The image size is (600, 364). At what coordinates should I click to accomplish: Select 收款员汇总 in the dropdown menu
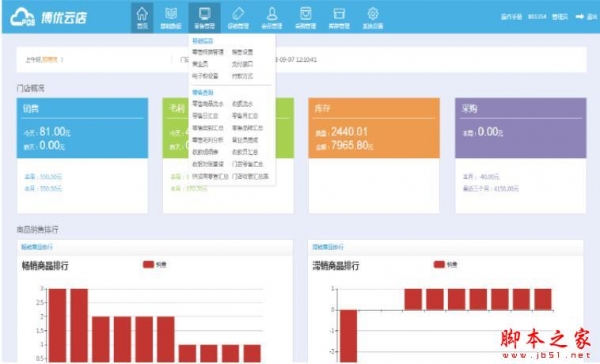(x=245, y=152)
